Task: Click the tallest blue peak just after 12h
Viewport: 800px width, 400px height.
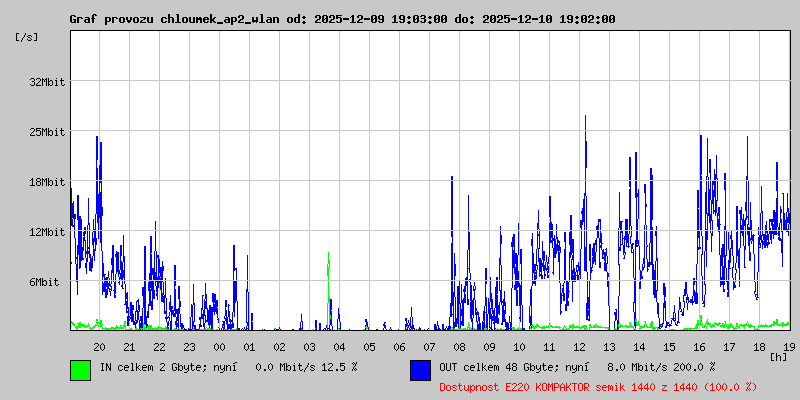Action: (x=585, y=153)
